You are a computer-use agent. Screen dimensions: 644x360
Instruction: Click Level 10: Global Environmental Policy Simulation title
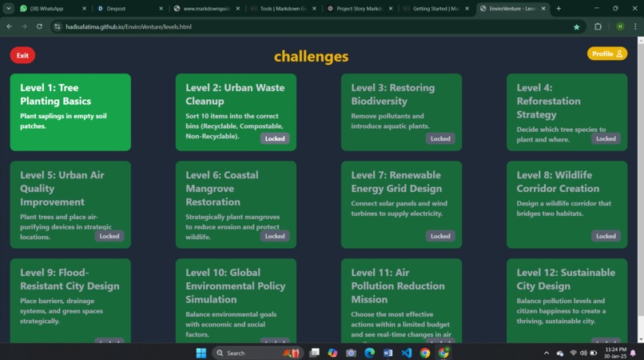[236, 286]
